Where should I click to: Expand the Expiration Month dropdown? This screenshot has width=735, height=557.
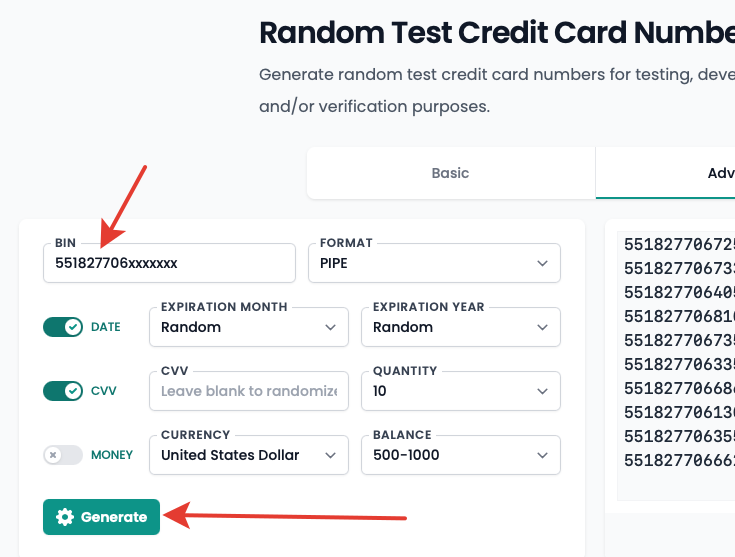(x=248, y=327)
